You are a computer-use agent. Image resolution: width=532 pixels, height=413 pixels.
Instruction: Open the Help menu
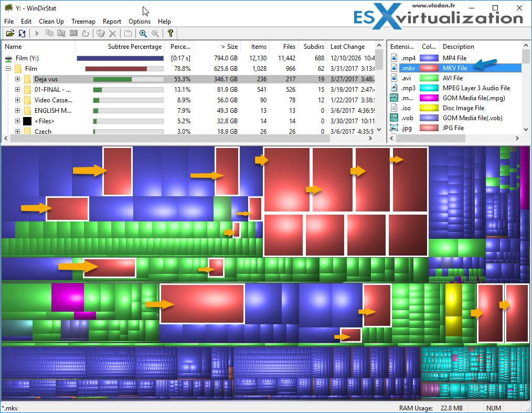164,22
